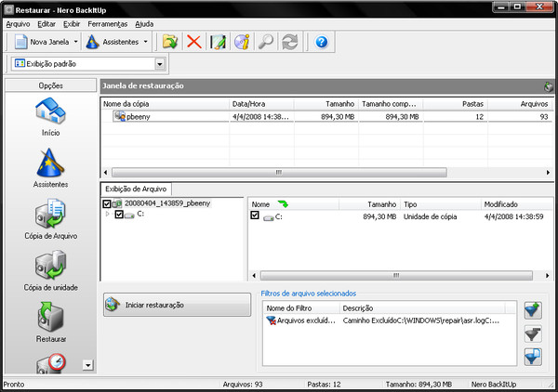Open the Assistentes dropdown arrow

pyautogui.click(x=146, y=42)
